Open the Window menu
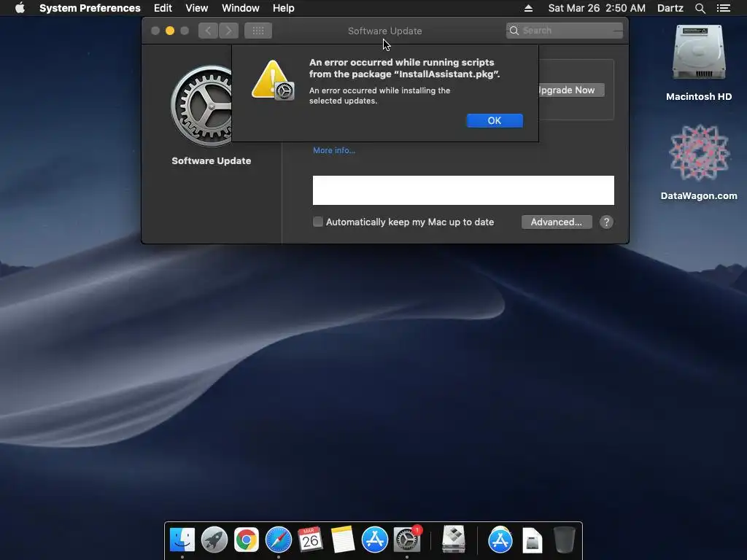The image size is (747, 560). (x=240, y=8)
